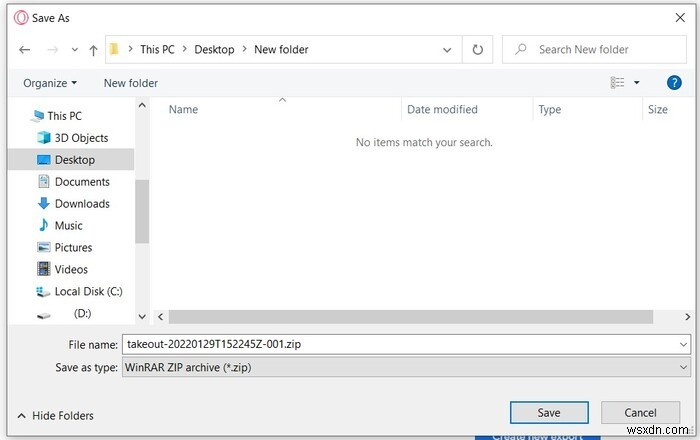Change view using the view icon
The width and height of the screenshot is (700, 440).
coord(617,83)
